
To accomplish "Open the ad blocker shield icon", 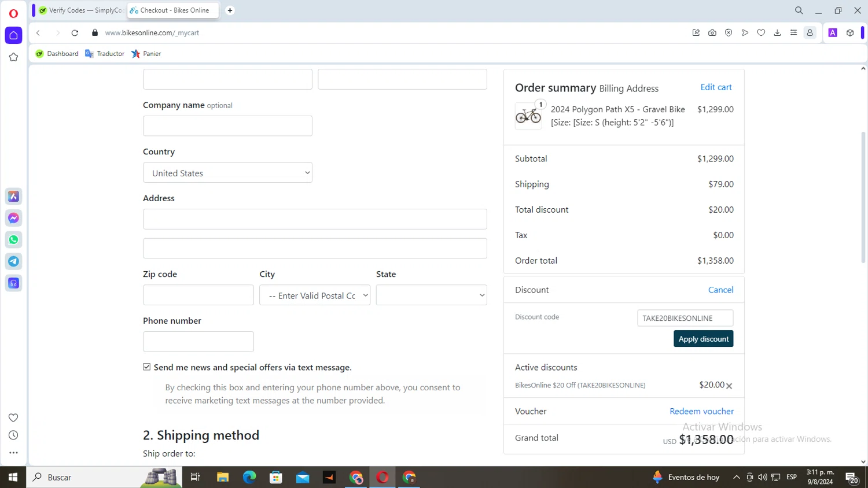I will [x=729, y=33].
